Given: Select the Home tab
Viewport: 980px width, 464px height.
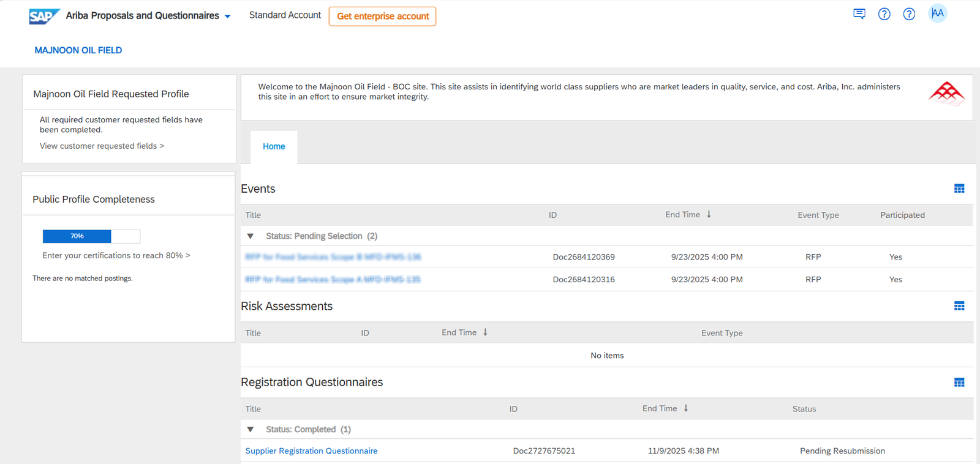Looking at the screenshot, I should [x=274, y=147].
